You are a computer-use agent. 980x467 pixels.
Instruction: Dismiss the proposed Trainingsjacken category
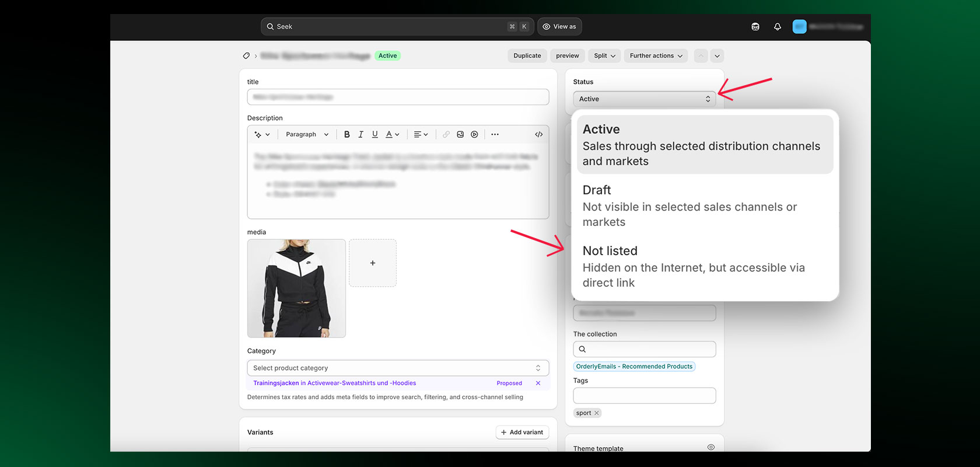point(538,384)
